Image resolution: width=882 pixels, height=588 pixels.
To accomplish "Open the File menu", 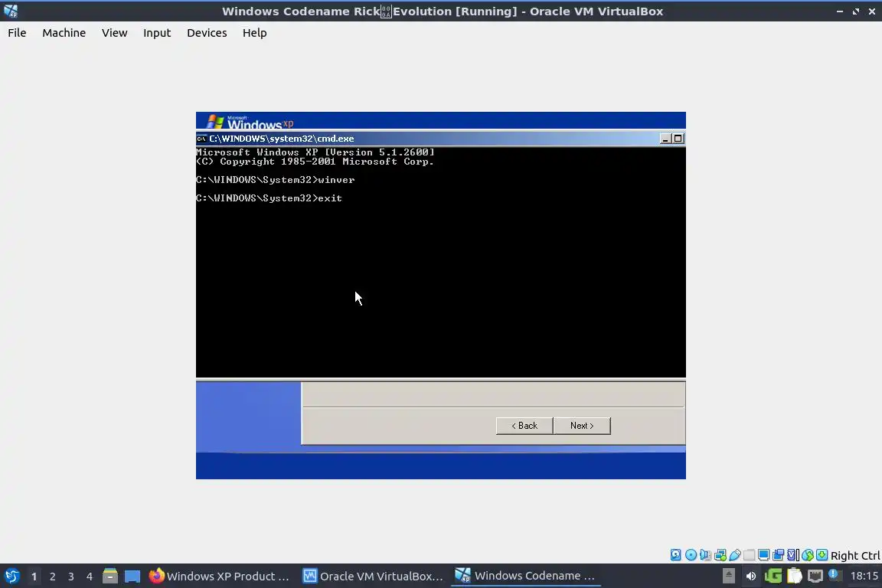I will pos(17,33).
